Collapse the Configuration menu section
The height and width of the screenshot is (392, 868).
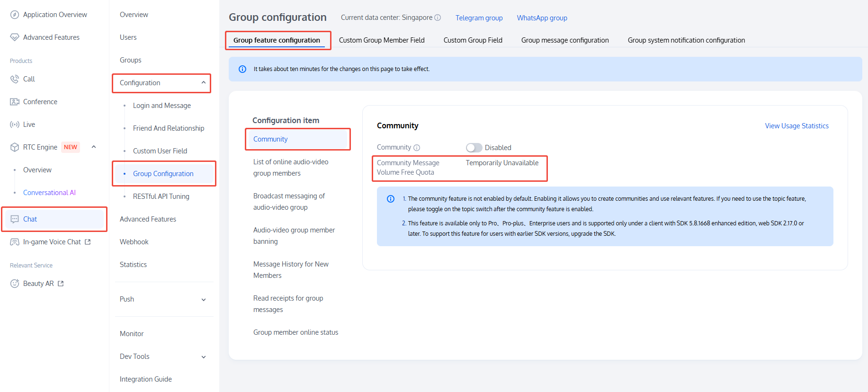coord(203,83)
